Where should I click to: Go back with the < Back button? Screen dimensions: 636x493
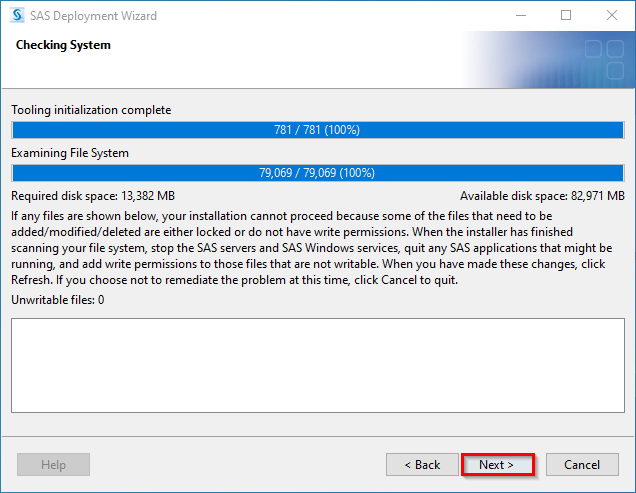pos(422,465)
